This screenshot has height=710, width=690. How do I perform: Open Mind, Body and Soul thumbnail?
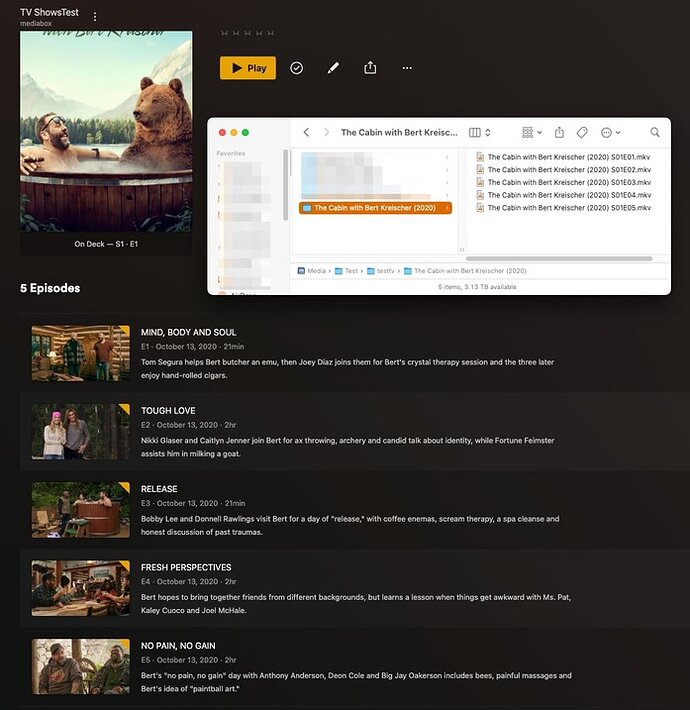point(81,353)
